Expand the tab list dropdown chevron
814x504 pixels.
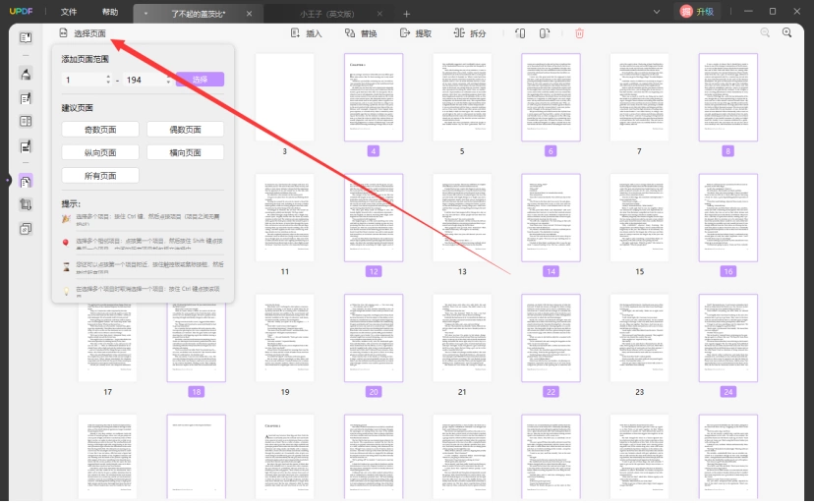[x=657, y=12]
